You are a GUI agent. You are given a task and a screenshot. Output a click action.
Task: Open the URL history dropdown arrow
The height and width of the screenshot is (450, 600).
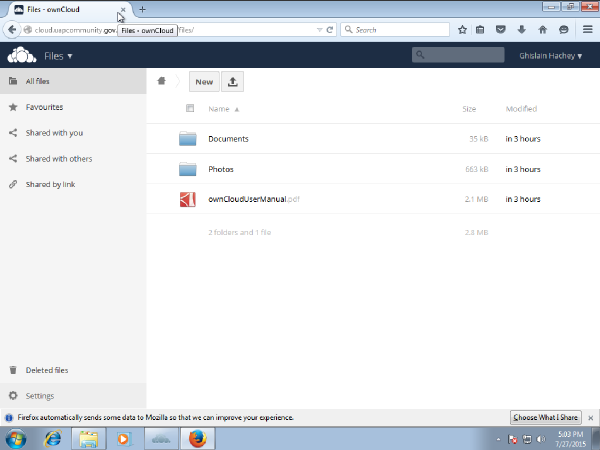(x=319, y=30)
